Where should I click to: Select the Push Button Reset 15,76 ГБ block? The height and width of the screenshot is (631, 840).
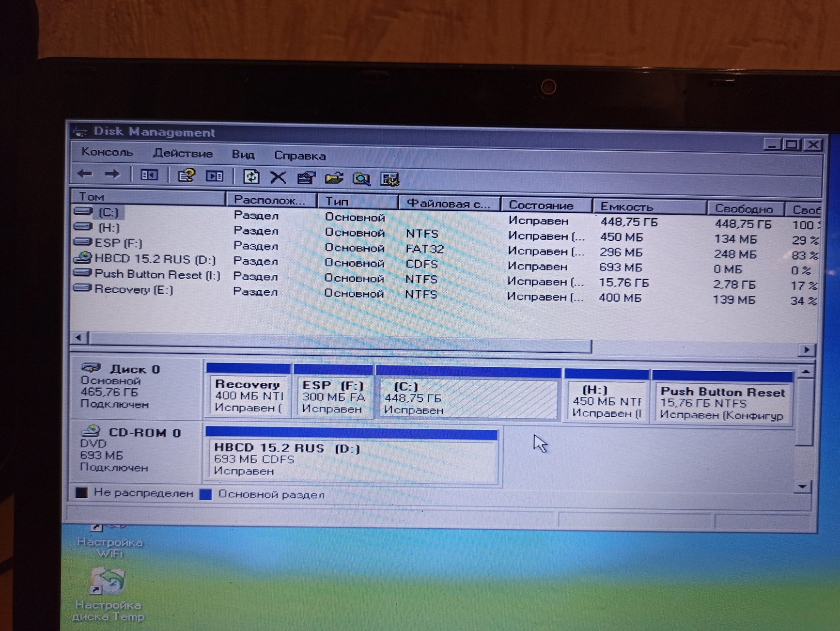click(x=722, y=398)
